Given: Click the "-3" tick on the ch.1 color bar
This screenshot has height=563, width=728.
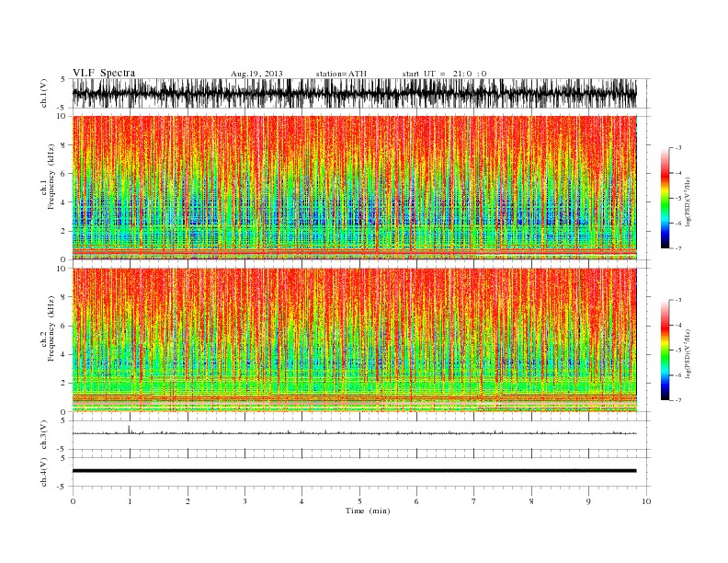Looking at the screenshot, I should tap(677, 148).
